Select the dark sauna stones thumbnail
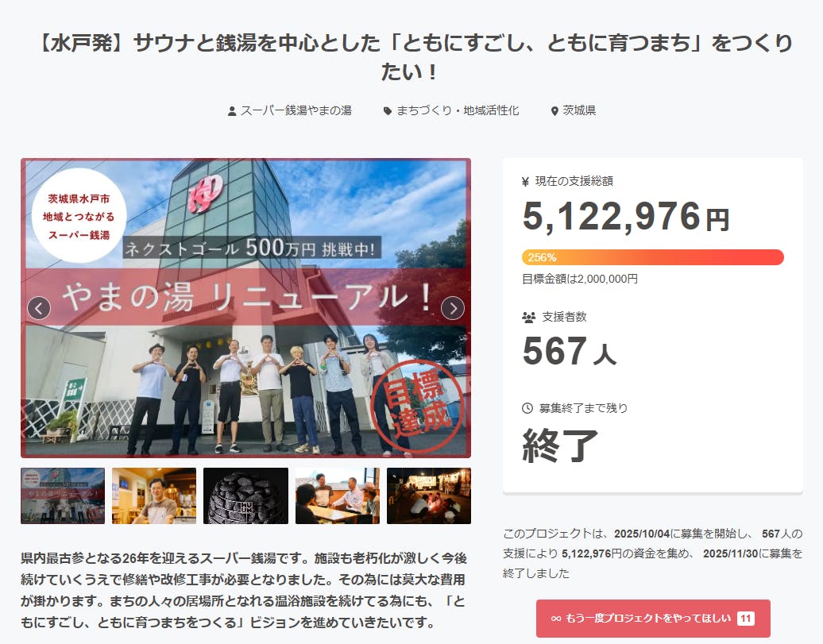 (x=245, y=496)
